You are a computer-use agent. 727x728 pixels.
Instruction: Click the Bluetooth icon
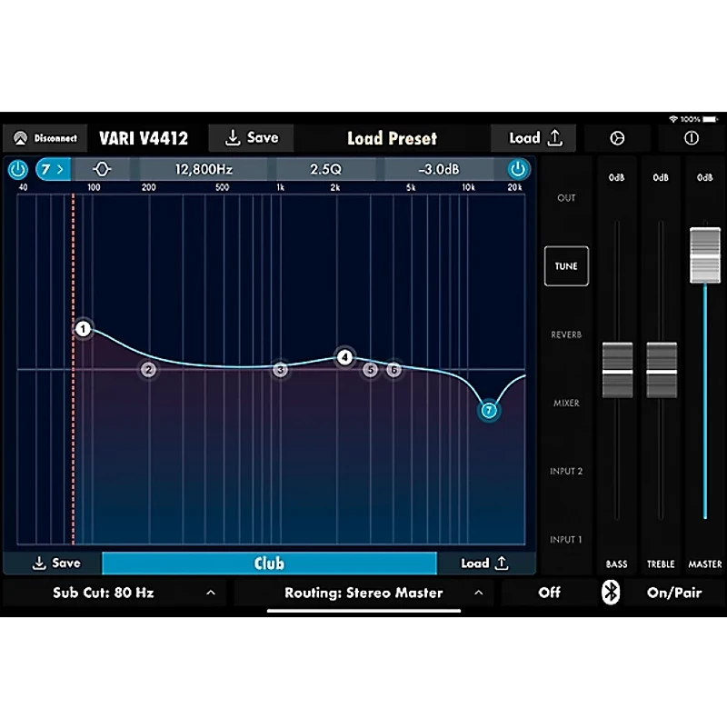coord(612,593)
